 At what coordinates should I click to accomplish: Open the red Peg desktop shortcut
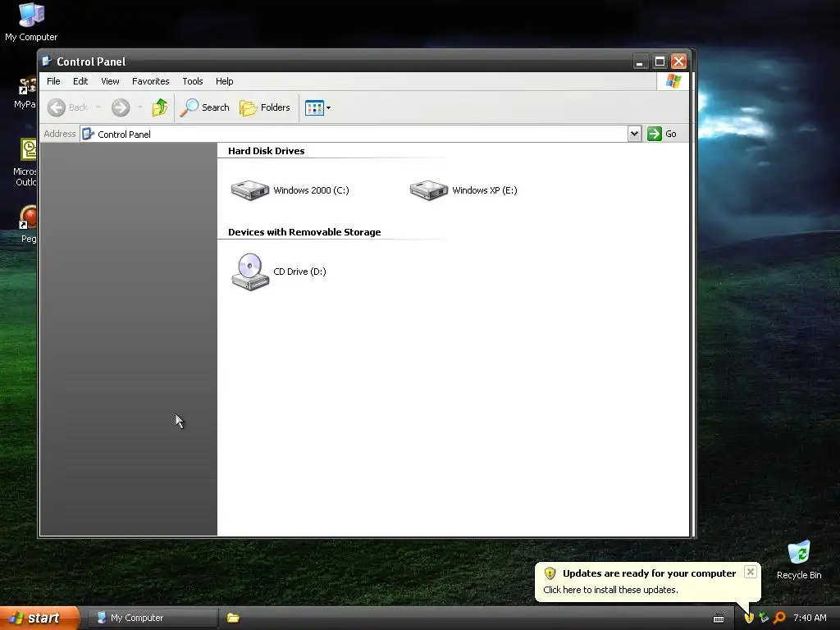pyautogui.click(x=28, y=224)
